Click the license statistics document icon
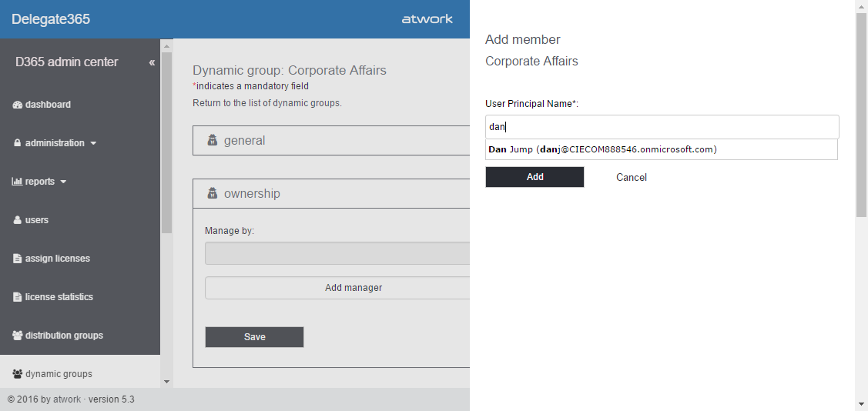The height and width of the screenshot is (411, 868). click(18, 297)
